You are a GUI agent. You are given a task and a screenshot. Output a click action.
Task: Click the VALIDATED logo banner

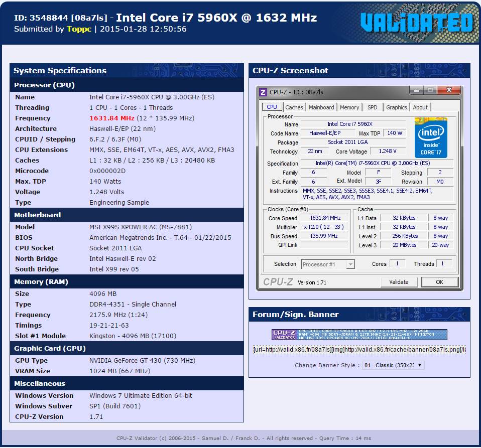click(416, 22)
